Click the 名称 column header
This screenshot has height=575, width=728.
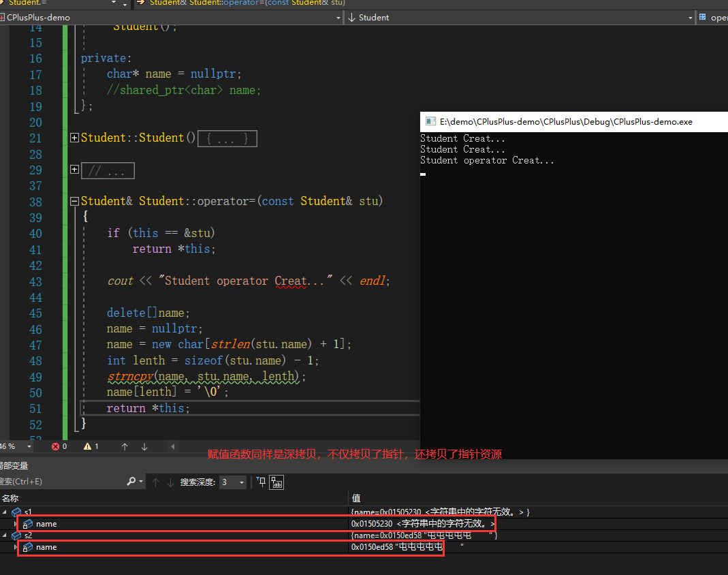point(10,499)
